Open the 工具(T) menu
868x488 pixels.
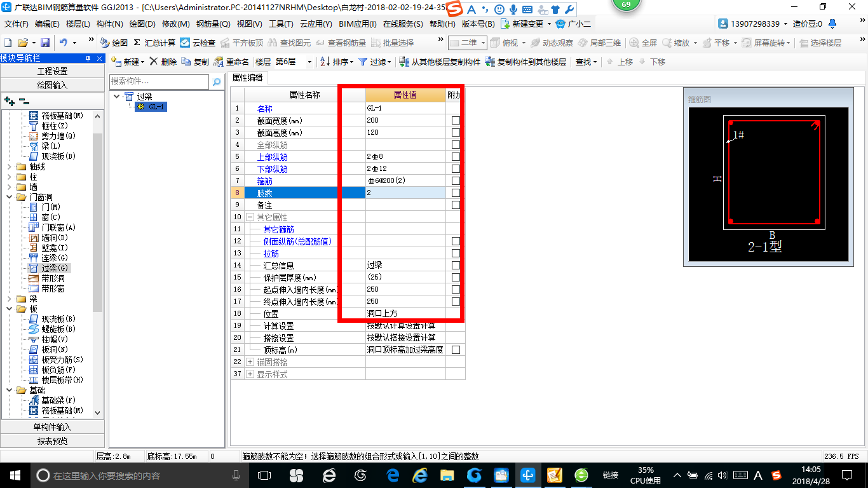click(x=281, y=24)
